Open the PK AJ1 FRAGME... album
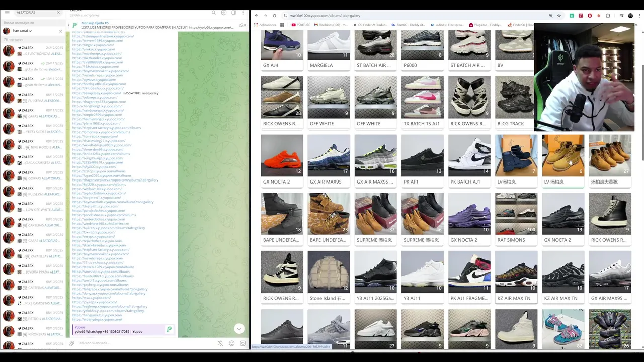The height and width of the screenshot is (362, 644). pos(469,278)
